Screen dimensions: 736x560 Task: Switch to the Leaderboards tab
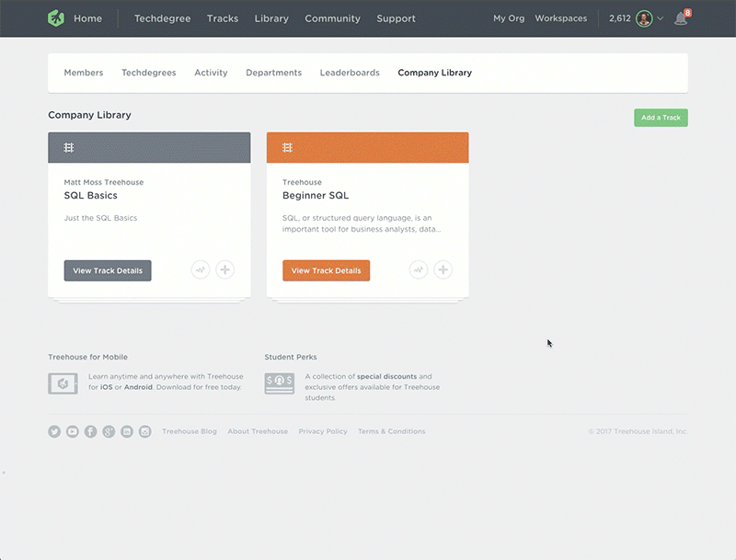pyautogui.click(x=350, y=73)
